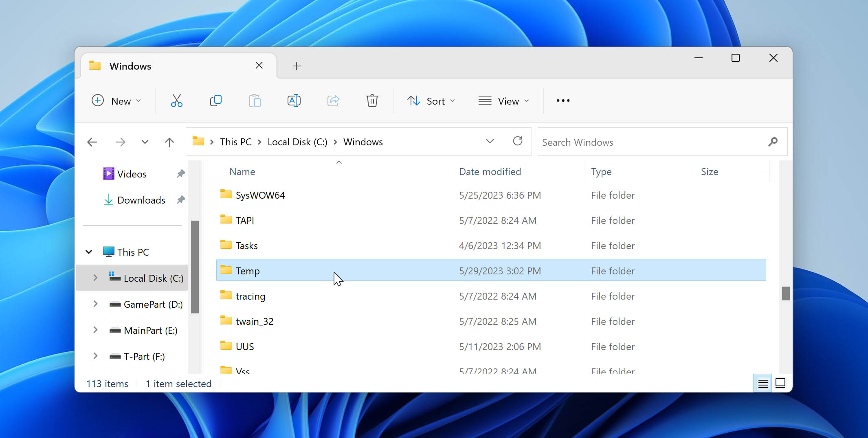The height and width of the screenshot is (438, 868).
Task: Click the tracing folder icon
Action: tap(226, 295)
